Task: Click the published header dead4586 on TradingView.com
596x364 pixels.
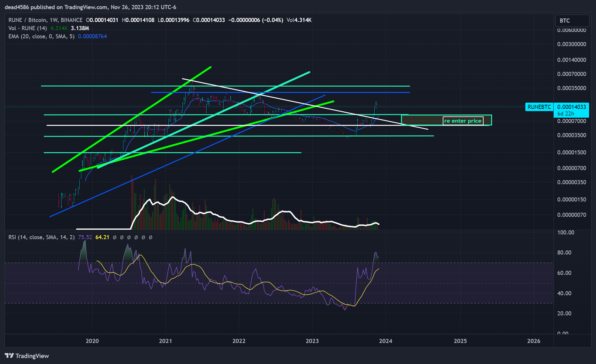Action: [x=90, y=7]
